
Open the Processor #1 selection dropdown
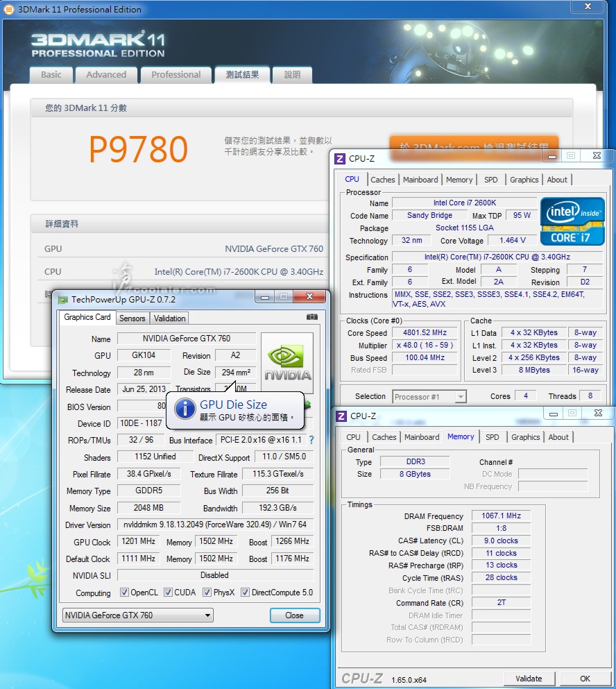pos(429,397)
